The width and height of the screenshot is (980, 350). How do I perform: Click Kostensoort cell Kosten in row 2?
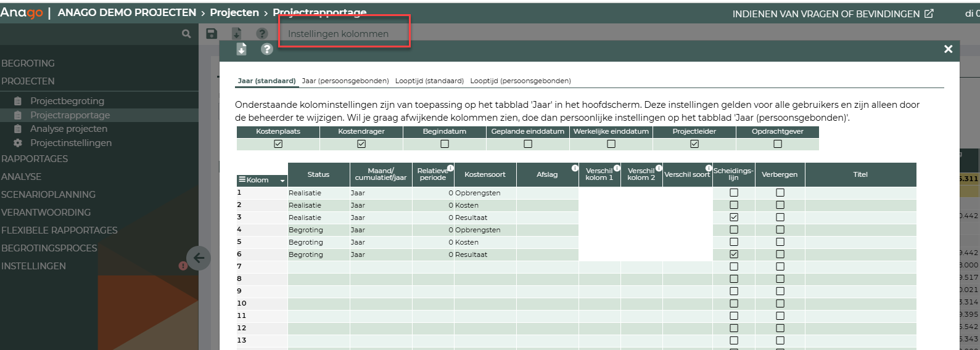(485, 205)
